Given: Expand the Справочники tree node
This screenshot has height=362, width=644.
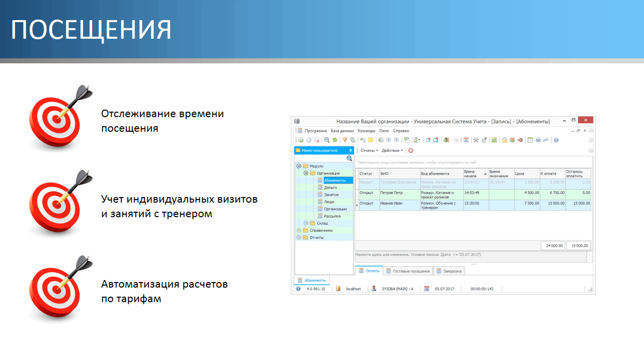Looking at the screenshot, I should pos(298,230).
